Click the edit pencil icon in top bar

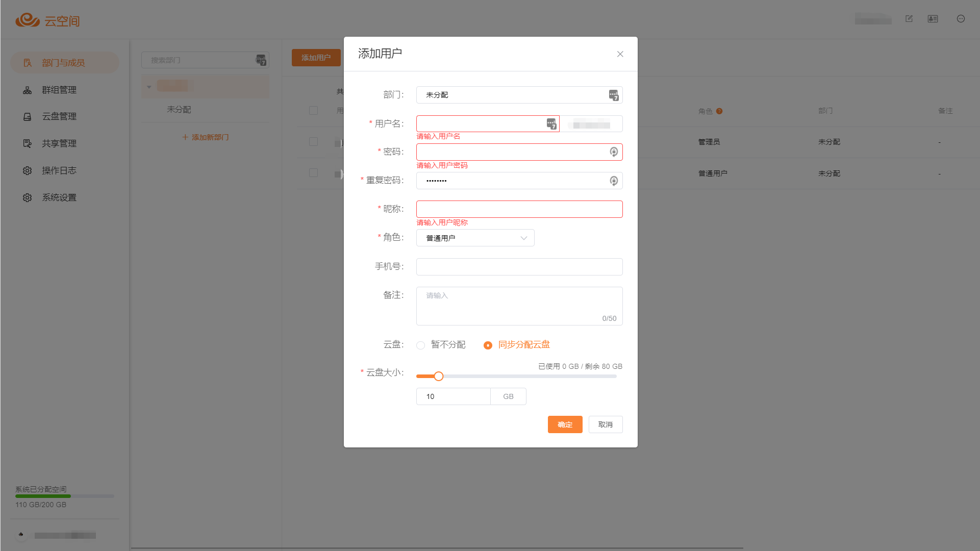tap(909, 19)
